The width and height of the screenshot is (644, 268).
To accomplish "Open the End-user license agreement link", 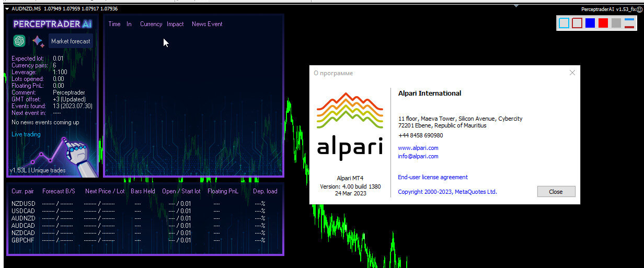I will coord(433,177).
